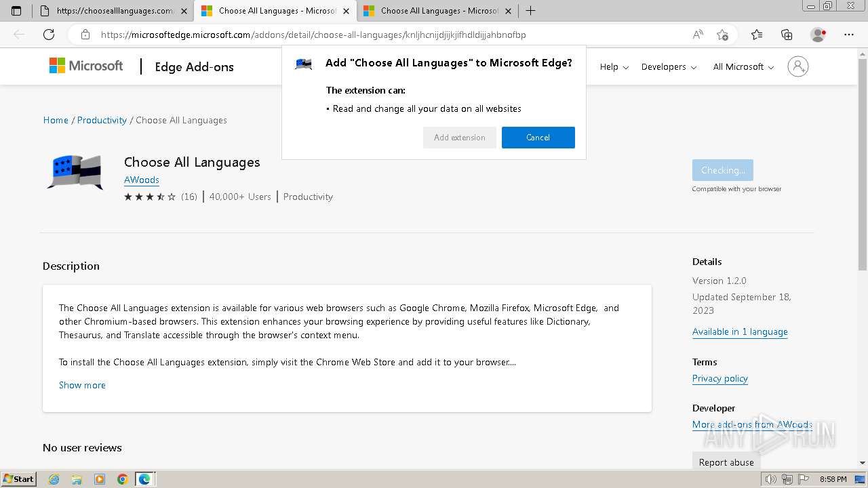Open Settings and more menu
The image size is (868, 488).
point(849,35)
